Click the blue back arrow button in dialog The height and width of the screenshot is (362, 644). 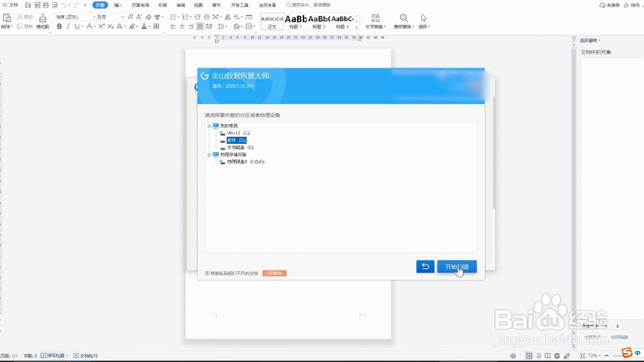(425, 267)
